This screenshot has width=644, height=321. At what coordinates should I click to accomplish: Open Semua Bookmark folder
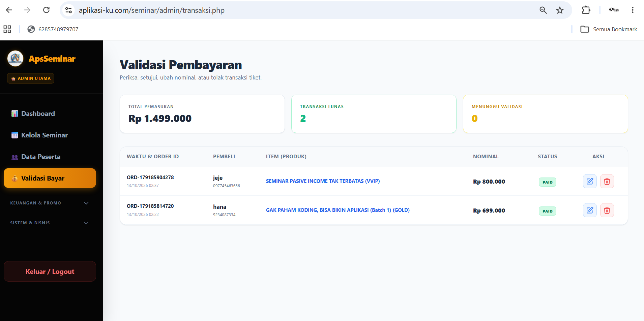click(x=609, y=29)
